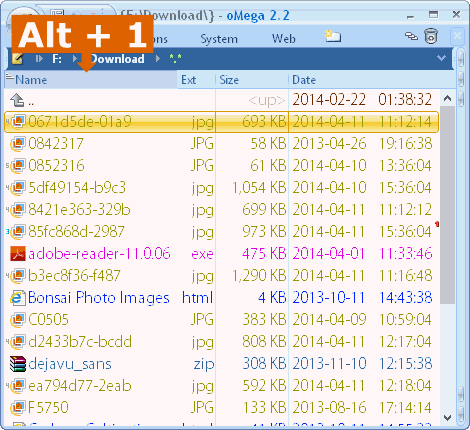Select file name 0842317
Viewport: 470px width, 430px height.
click(56, 144)
